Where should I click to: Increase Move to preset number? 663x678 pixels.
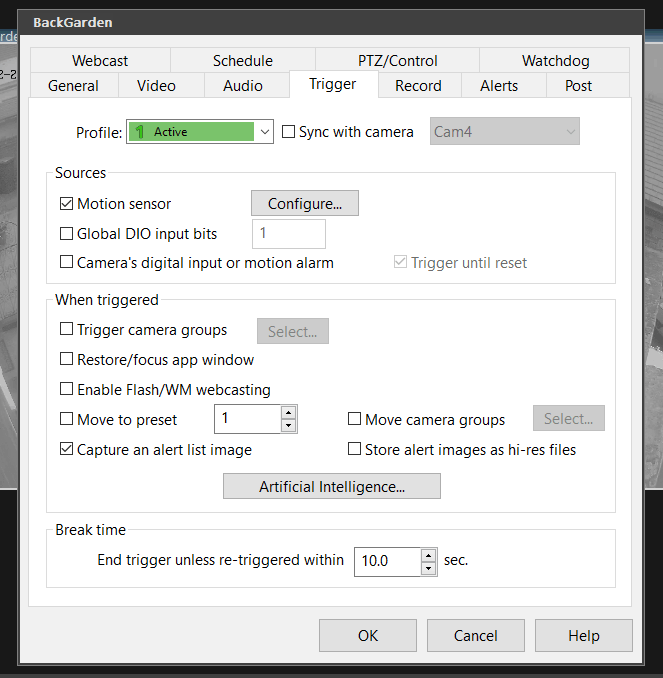pyautogui.click(x=289, y=412)
